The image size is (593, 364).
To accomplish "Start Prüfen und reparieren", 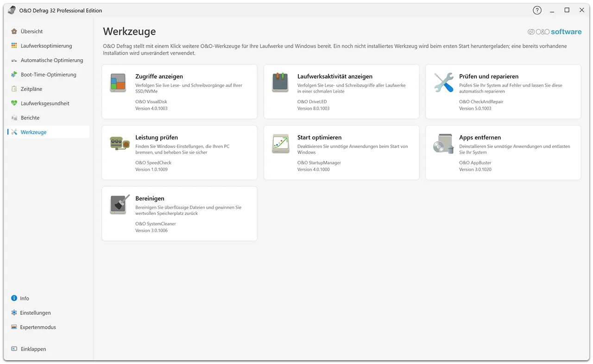I will 503,92.
